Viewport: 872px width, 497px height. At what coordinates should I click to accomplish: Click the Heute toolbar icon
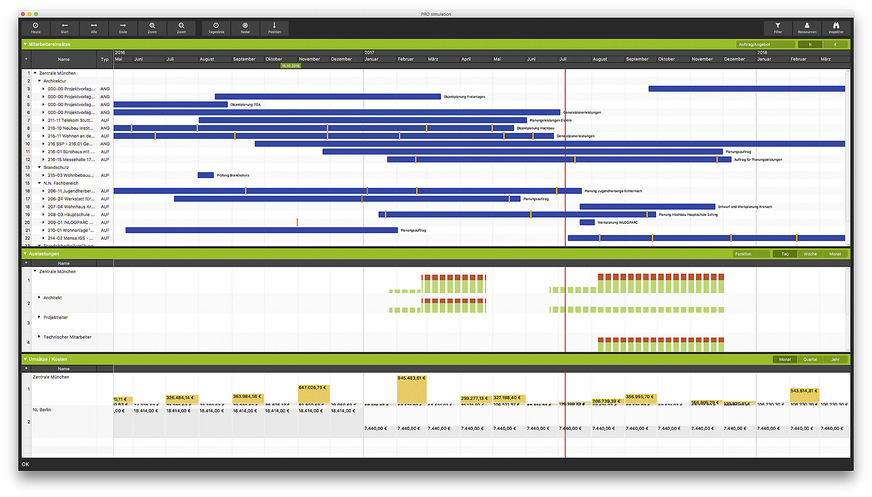(x=36, y=28)
